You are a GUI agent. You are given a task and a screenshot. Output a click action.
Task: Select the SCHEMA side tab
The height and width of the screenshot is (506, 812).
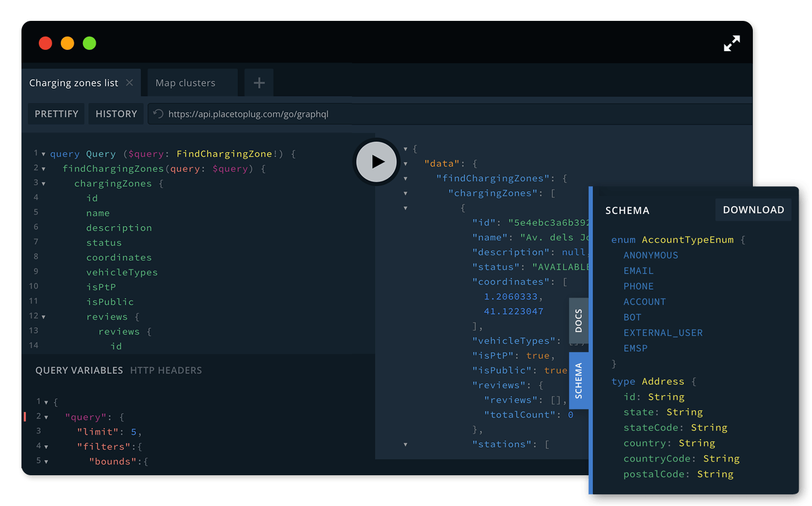coord(578,381)
